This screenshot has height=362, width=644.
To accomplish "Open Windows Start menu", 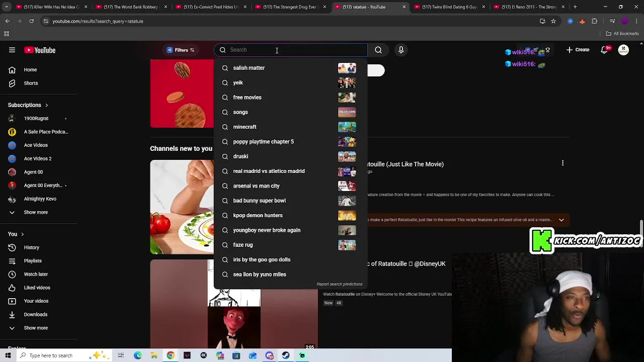I will pyautogui.click(x=8, y=355).
